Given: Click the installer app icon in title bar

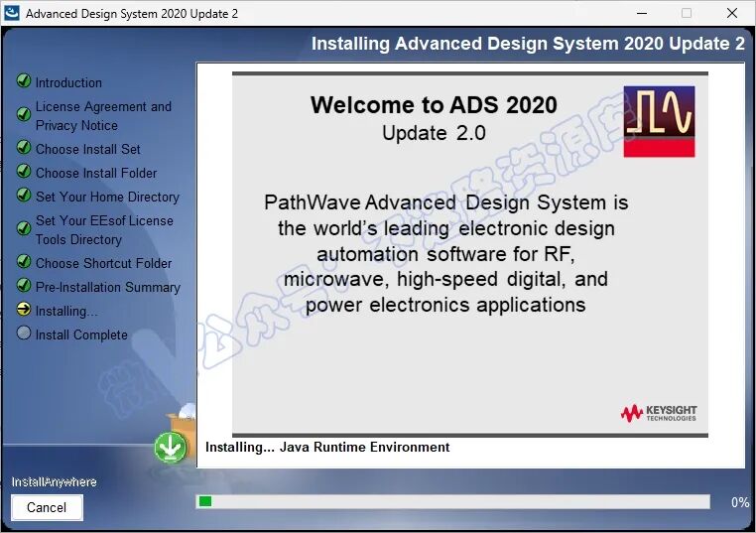Looking at the screenshot, I should coord(12,13).
